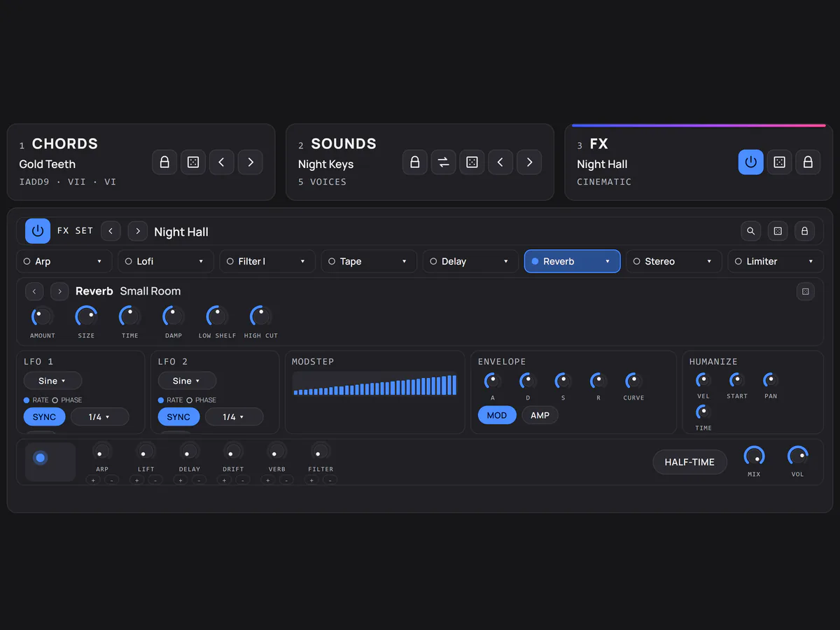Go to previous chord preset in Chords panel

[222, 162]
